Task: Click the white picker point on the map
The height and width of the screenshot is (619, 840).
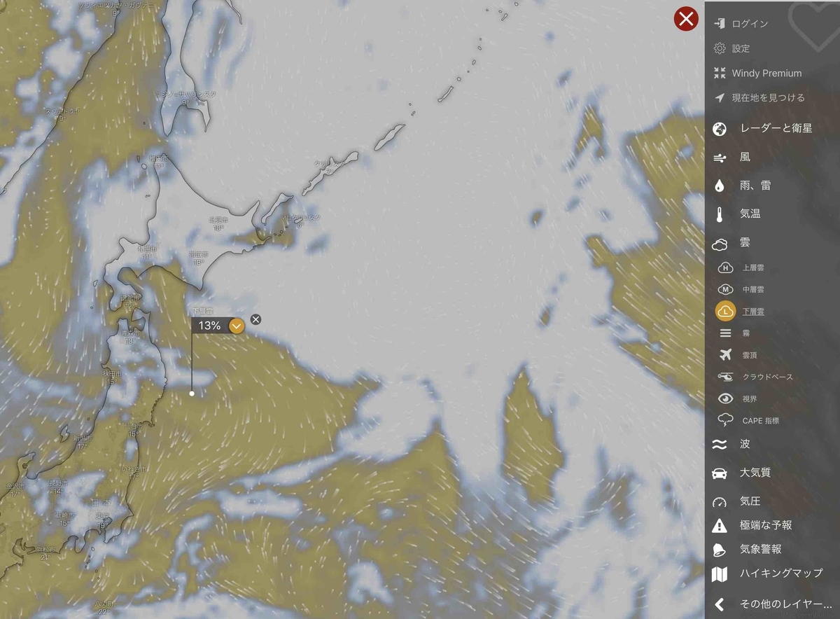Action: pos(192,394)
